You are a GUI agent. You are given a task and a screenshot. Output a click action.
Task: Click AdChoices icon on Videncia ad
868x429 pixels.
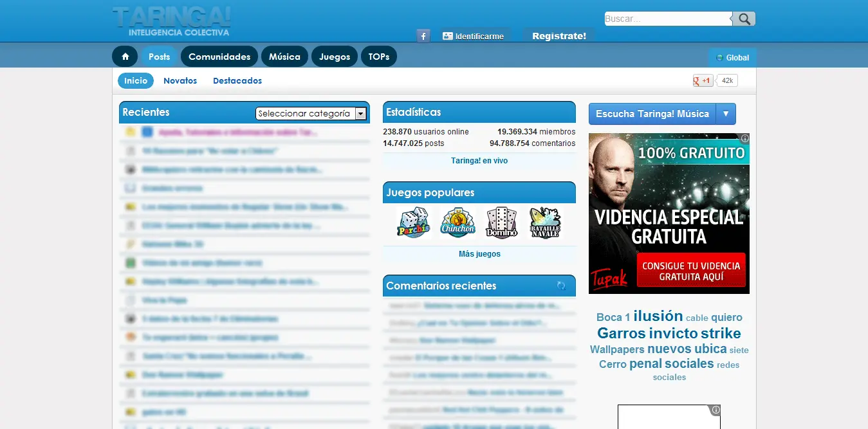tap(744, 138)
